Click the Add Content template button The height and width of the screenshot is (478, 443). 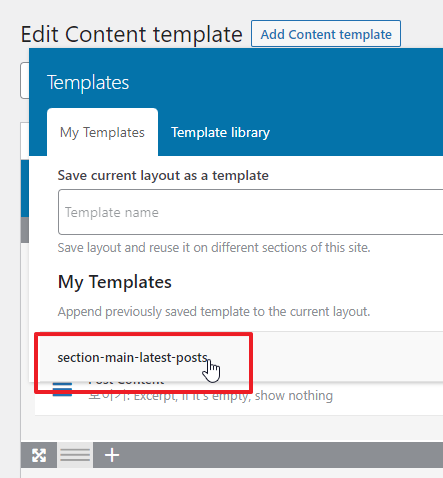point(326,34)
